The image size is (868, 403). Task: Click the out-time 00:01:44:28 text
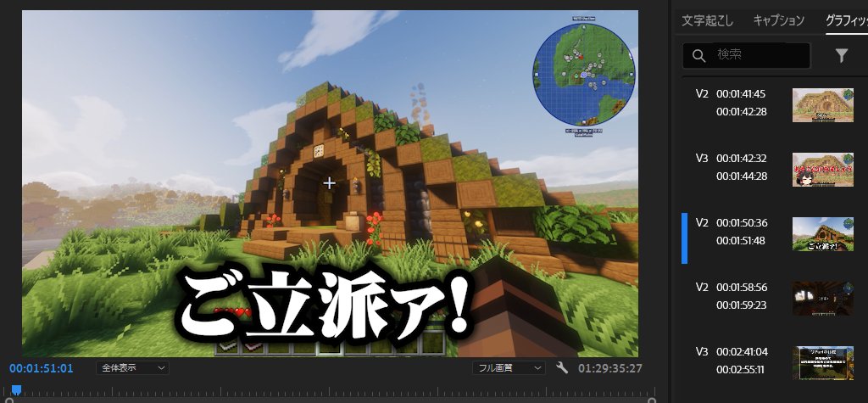coord(741,176)
